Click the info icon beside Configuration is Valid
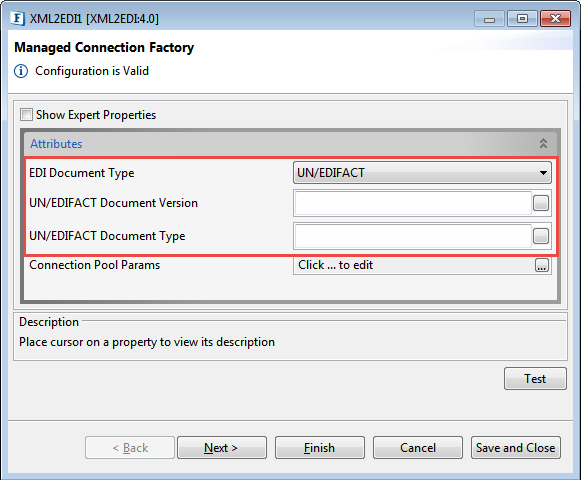 tap(21, 71)
